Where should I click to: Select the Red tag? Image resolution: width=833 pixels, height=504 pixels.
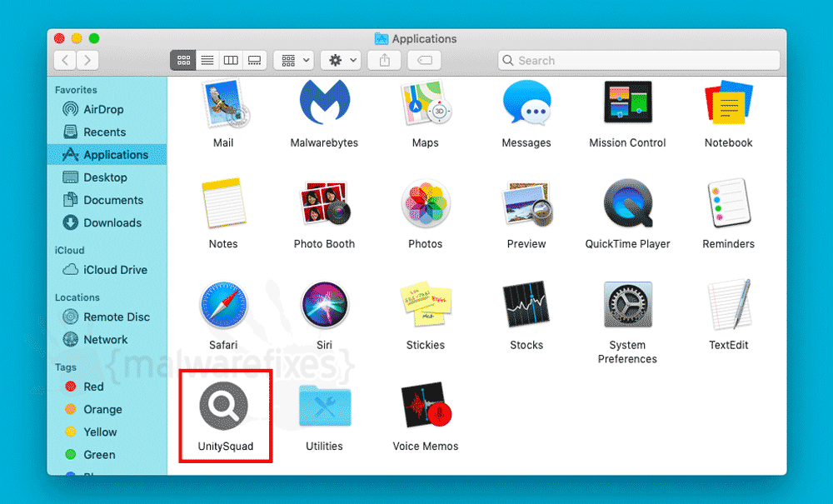(107, 387)
